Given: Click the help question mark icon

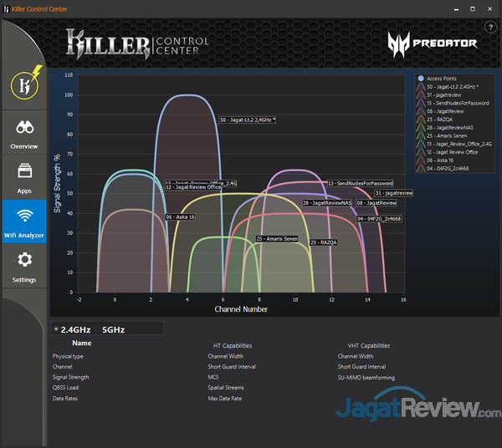Looking at the screenshot, I should 490,28.
